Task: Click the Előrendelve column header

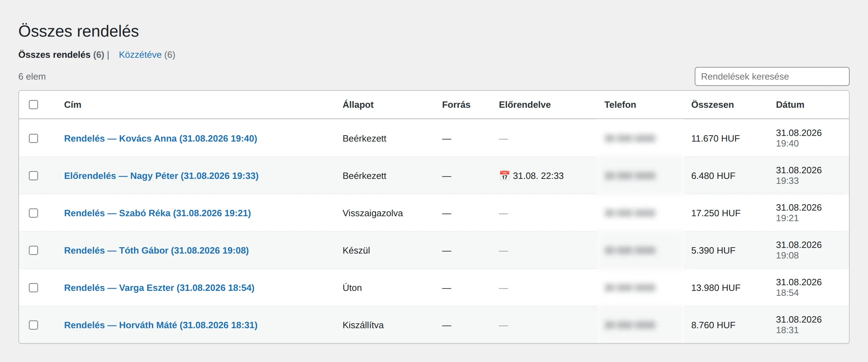Action: [x=525, y=105]
